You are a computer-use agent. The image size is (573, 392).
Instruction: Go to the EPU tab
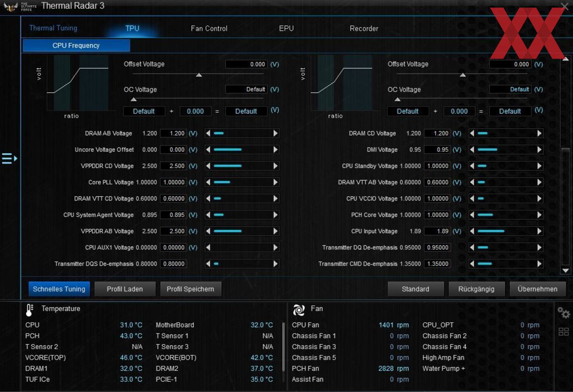(x=286, y=28)
